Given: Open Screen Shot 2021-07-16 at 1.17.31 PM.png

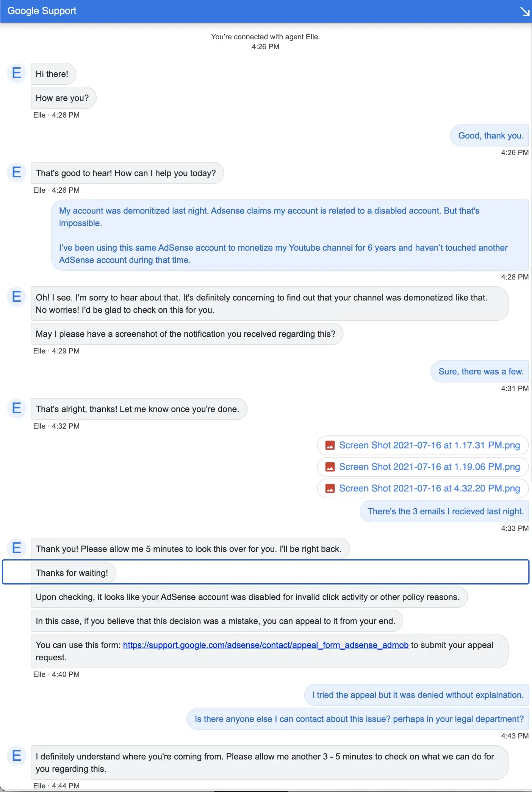Looking at the screenshot, I should 429,445.
